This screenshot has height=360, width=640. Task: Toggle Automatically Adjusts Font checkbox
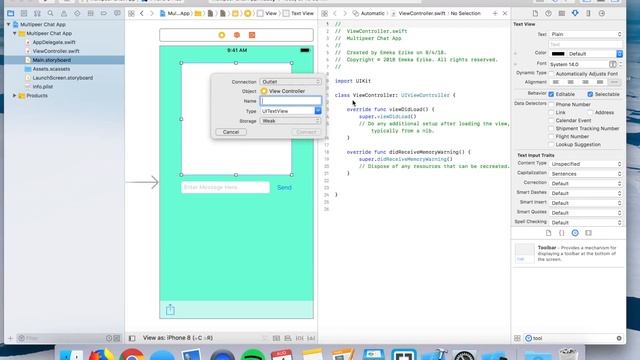[x=551, y=74]
